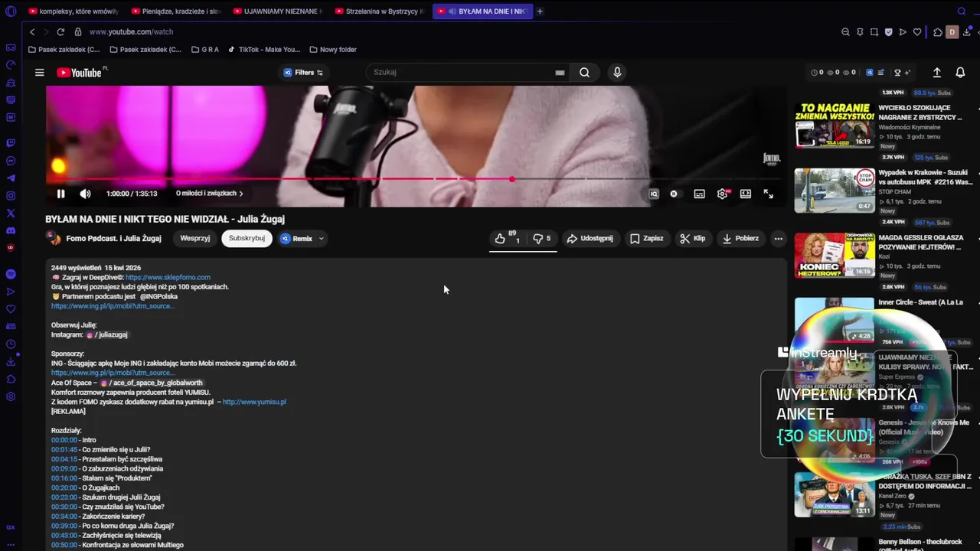Toggle autoplay switch in player
The image size is (980, 551).
coord(674,194)
